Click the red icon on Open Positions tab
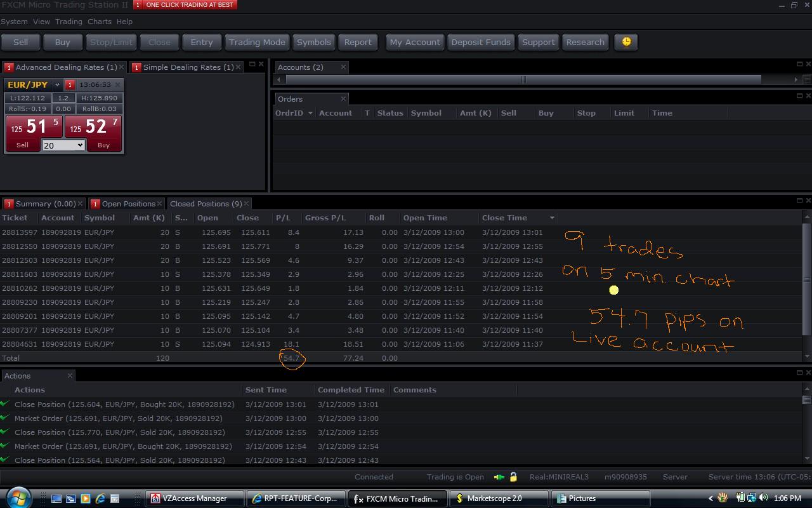Screen dimensions: 812x508 [x=95, y=204]
